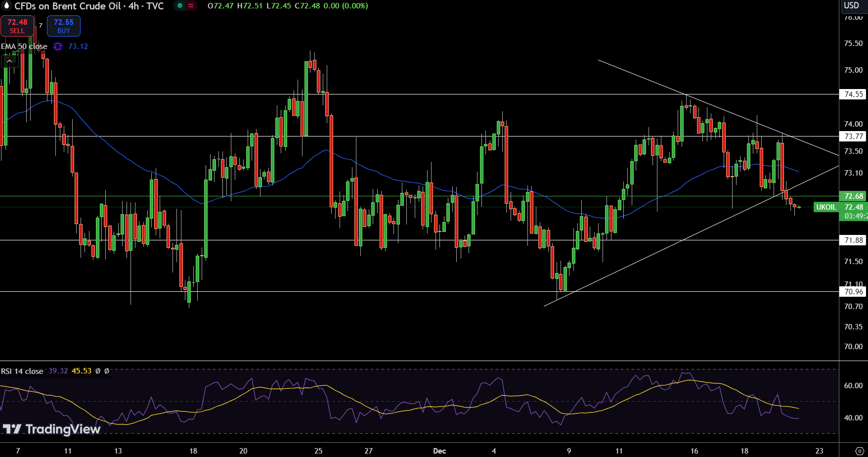Viewport: 868px width, 457px height.
Task: Click the 71.88 price line label
Action: (853, 240)
